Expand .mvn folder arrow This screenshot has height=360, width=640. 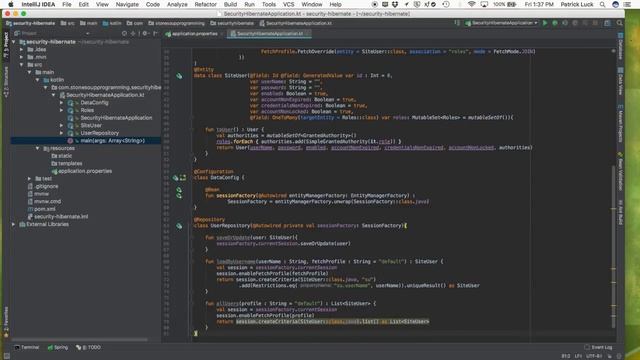(x=22, y=57)
